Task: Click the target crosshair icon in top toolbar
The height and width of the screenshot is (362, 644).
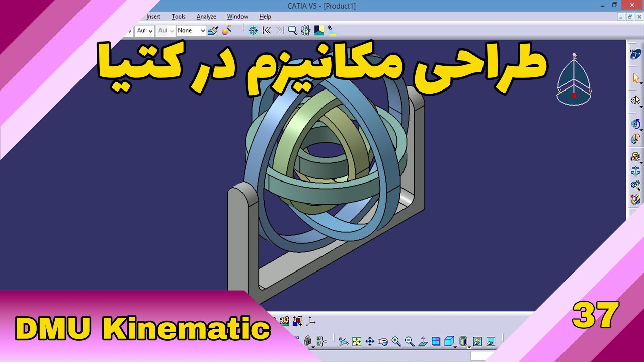Action: point(253,31)
